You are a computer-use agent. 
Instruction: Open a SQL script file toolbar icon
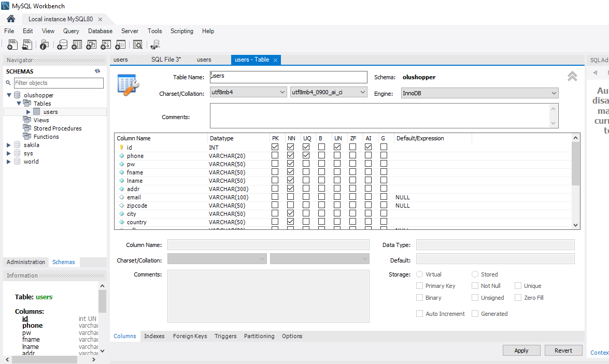pyautogui.click(x=27, y=45)
